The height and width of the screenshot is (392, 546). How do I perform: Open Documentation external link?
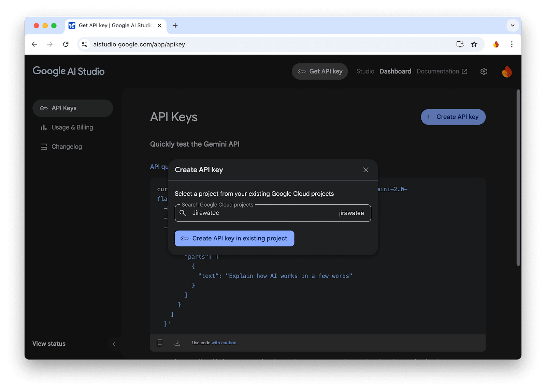coord(442,72)
